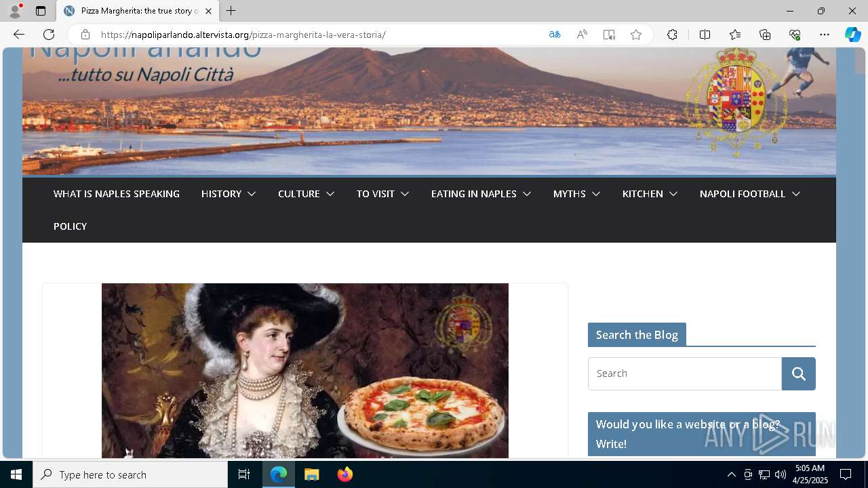Click the blog Search text field

pos(685,373)
